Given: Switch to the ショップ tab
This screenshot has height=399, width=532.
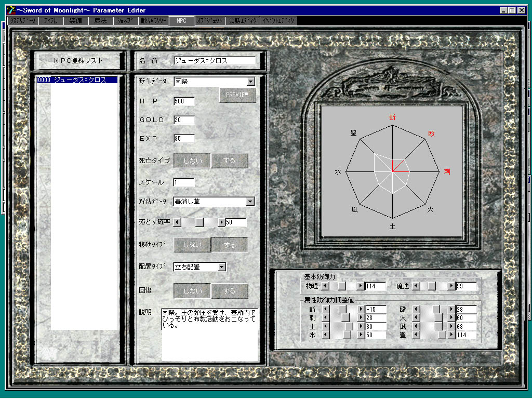Looking at the screenshot, I should pos(125,21).
